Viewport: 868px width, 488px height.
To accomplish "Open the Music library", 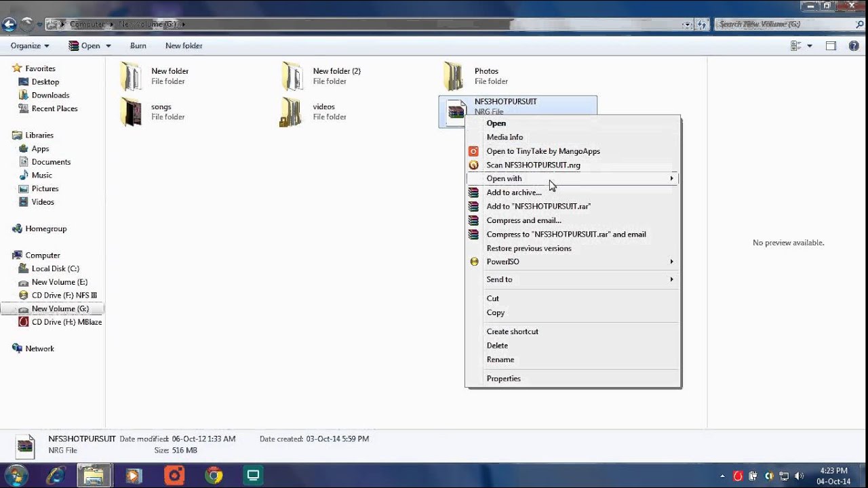I will pyautogui.click(x=41, y=176).
